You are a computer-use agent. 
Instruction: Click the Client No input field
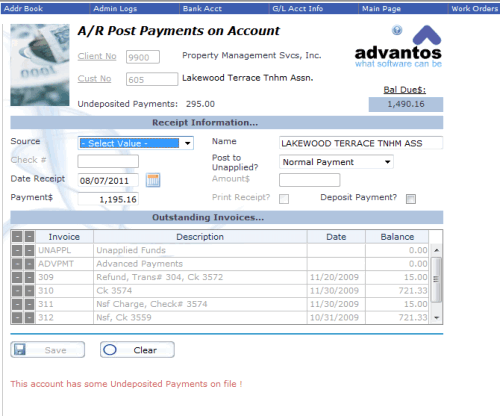pos(143,57)
